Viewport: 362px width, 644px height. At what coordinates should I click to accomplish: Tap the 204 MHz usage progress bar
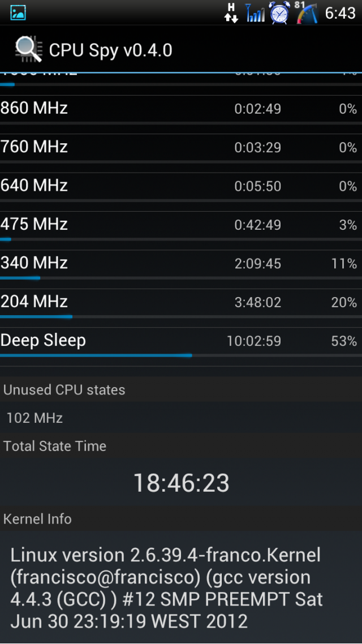181,317
